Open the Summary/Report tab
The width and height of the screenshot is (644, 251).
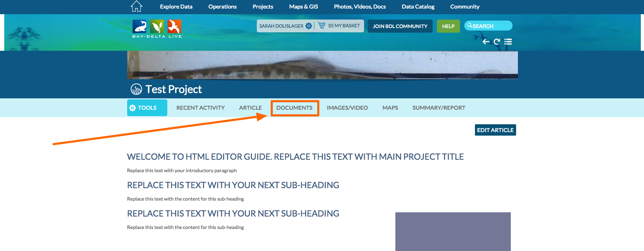[439, 108]
